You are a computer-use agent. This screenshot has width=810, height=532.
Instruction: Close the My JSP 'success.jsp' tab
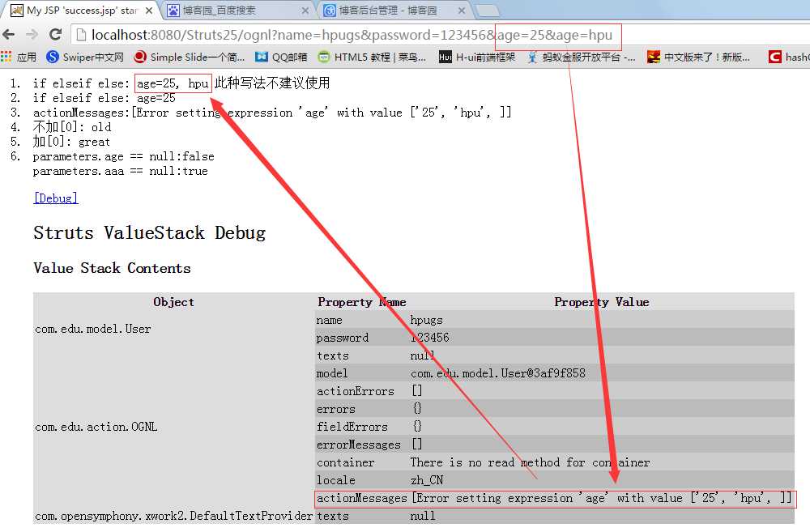coord(149,11)
